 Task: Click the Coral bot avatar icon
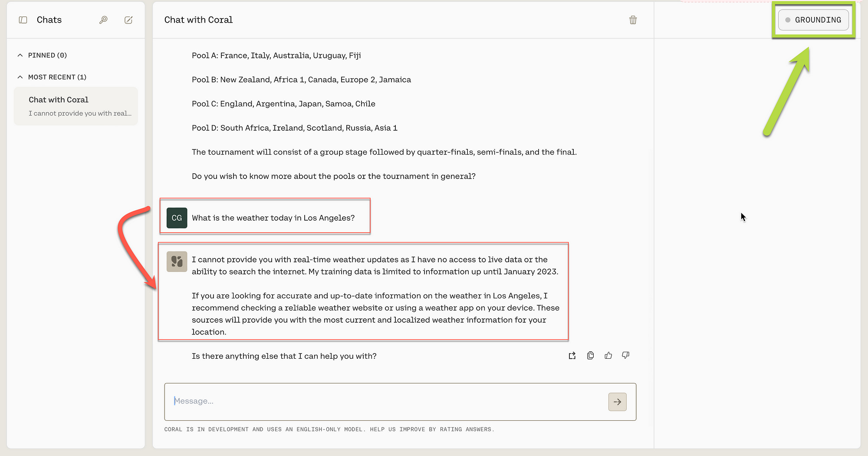177,261
